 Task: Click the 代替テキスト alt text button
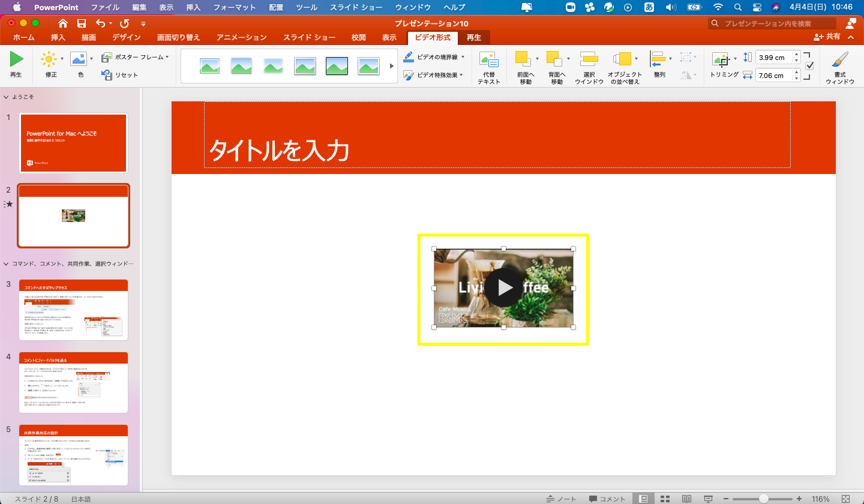pyautogui.click(x=489, y=68)
